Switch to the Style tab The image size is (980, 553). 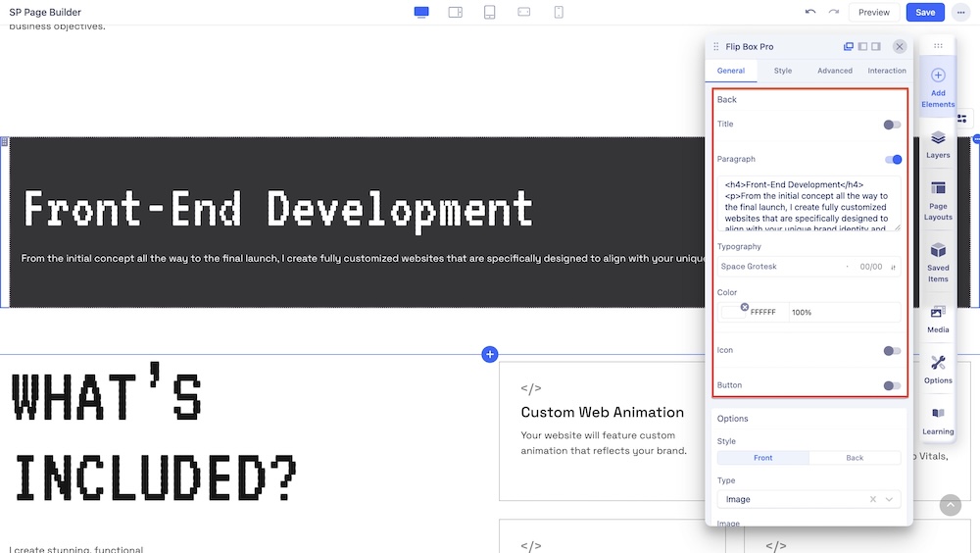coord(783,71)
